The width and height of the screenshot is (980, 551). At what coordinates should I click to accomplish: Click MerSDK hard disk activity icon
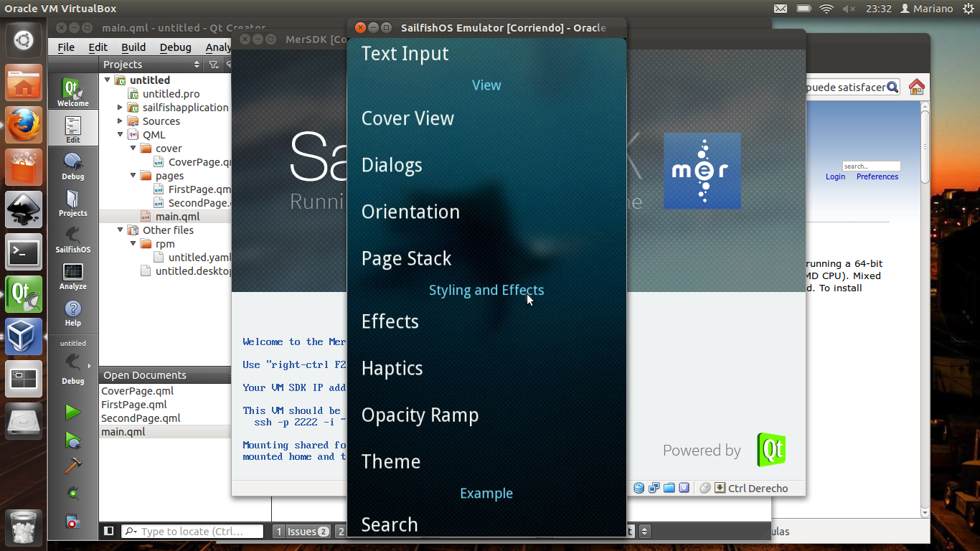click(x=639, y=488)
